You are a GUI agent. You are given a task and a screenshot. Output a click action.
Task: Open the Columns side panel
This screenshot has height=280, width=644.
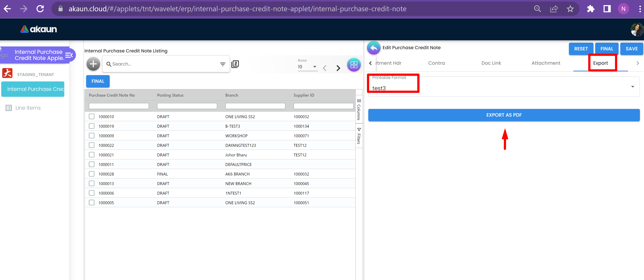[359, 110]
